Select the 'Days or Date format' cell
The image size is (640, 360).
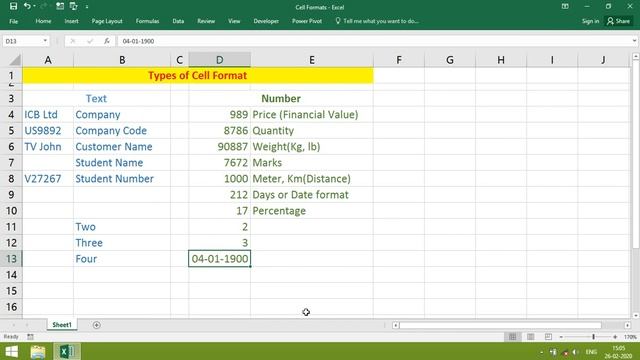312,195
